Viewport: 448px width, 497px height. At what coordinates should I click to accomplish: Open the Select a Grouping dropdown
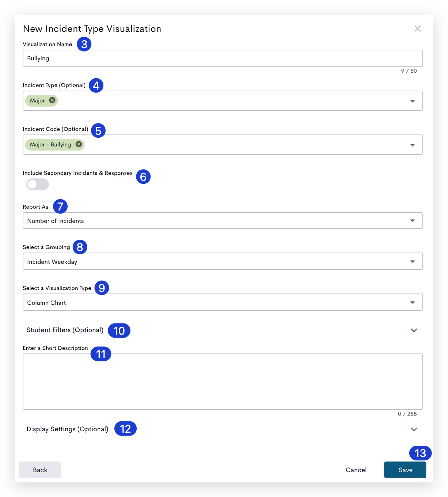223,262
